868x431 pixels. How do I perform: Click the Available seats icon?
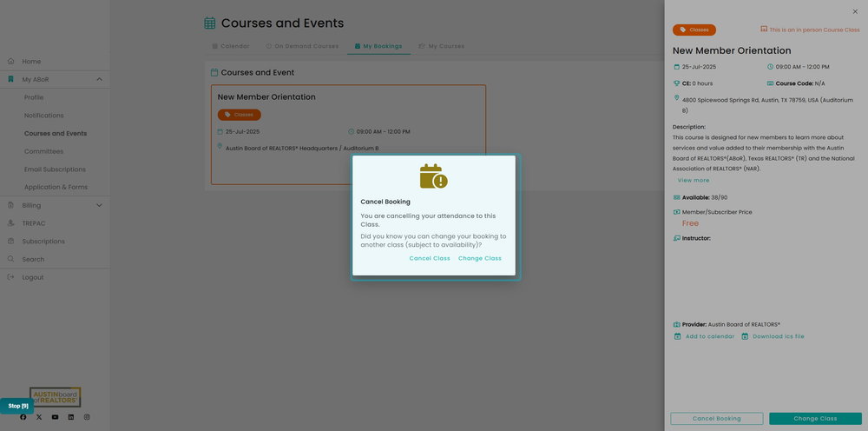[x=676, y=197]
